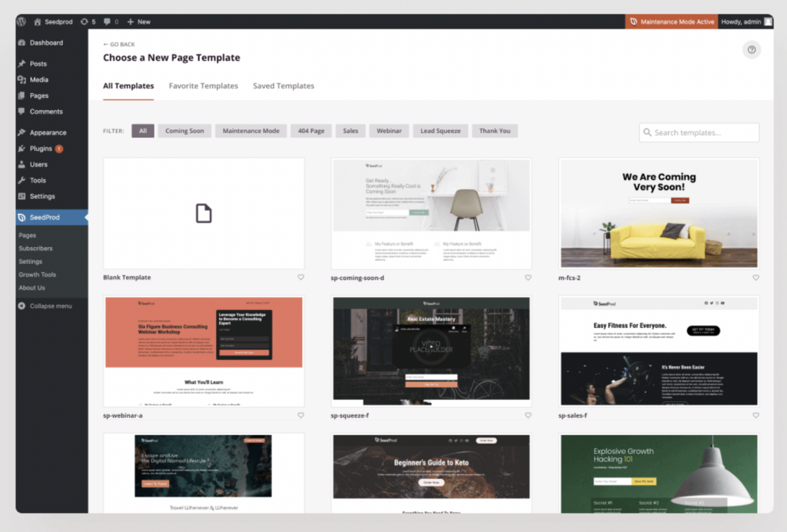The width and height of the screenshot is (787, 532).
Task: Switch to the Saved Templates tab
Action: point(283,86)
